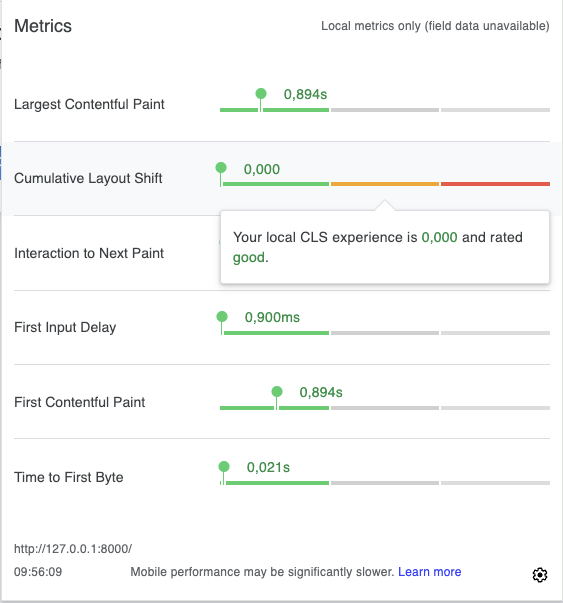Select the Largest Contentful Paint label
Screen dimensions: 563x603
pyautogui.click(x=89, y=104)
